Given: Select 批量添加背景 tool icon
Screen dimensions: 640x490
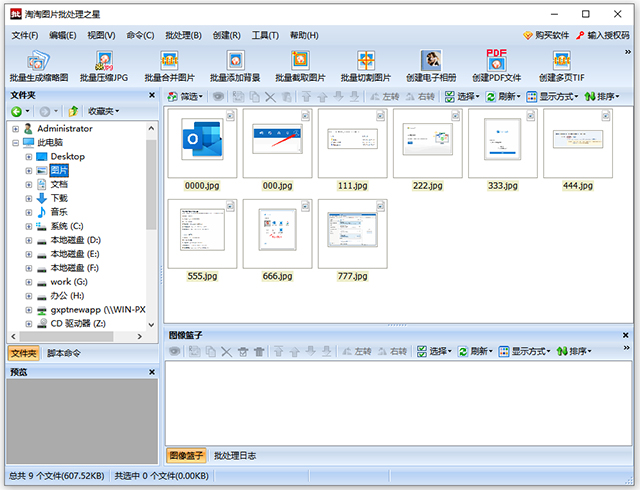Looking at the screenshot, I should [235, 62].
